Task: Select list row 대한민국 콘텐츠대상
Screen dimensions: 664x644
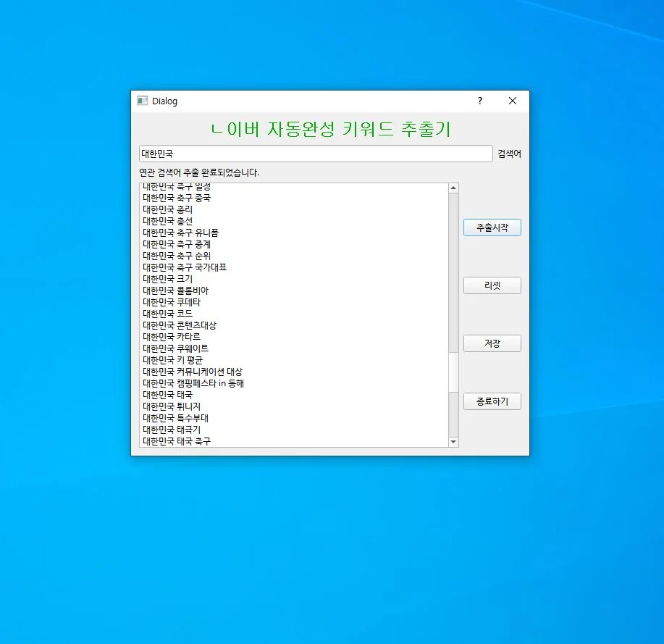Action: pos(293,325)
